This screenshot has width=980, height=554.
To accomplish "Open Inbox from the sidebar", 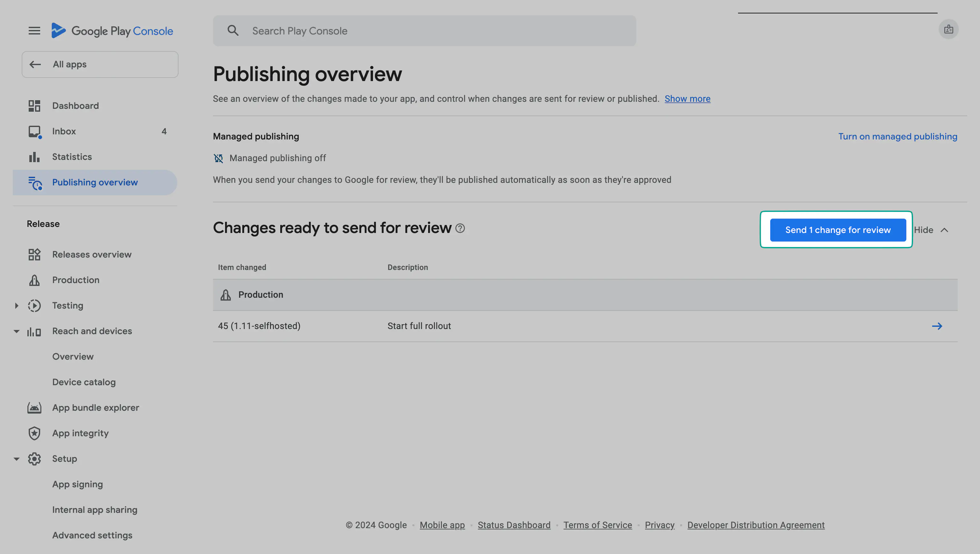I will 64,131.
